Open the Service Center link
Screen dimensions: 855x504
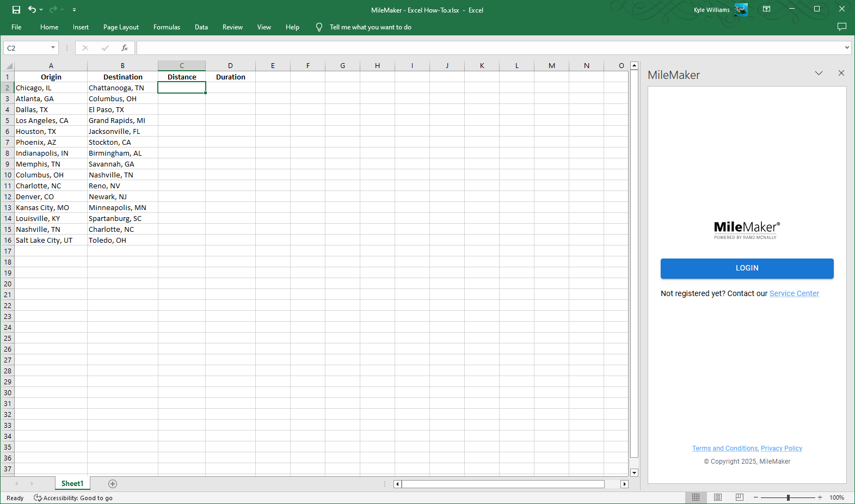point(794,293)
